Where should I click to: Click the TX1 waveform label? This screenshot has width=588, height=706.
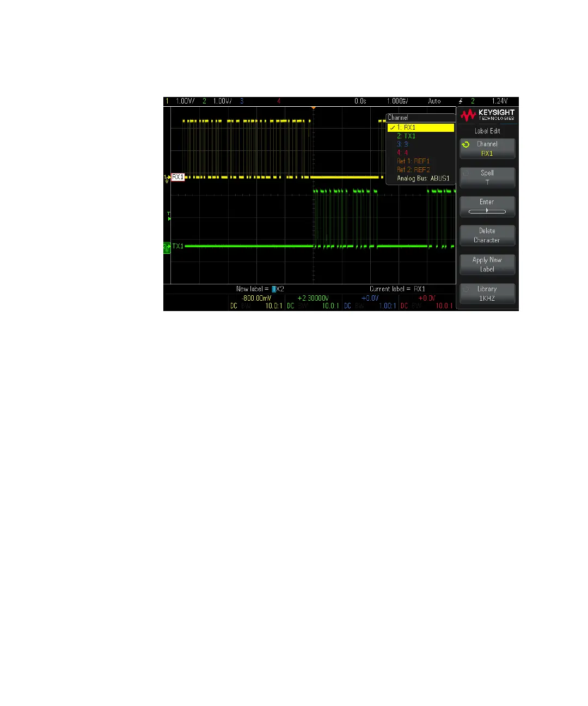tap(178, 246)
